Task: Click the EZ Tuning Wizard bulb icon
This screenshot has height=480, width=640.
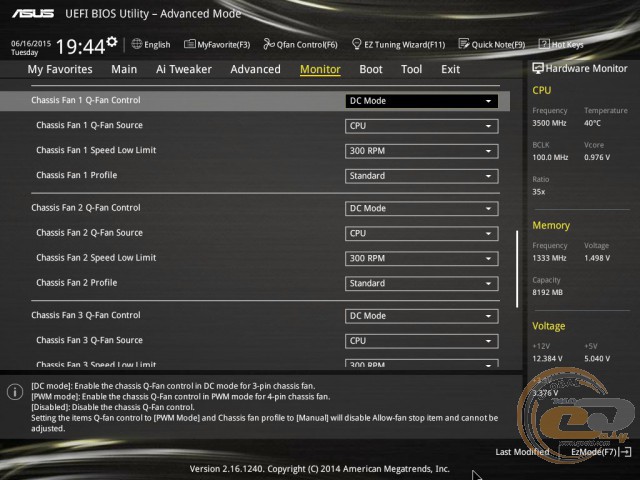Action: click(x=356, y=44)
